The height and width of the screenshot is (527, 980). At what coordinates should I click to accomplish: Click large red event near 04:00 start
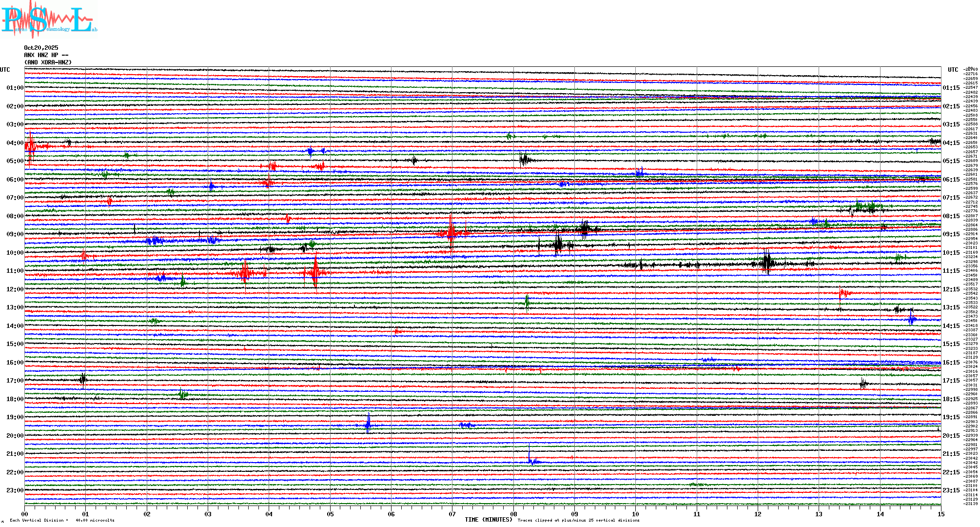coord(31,145)
